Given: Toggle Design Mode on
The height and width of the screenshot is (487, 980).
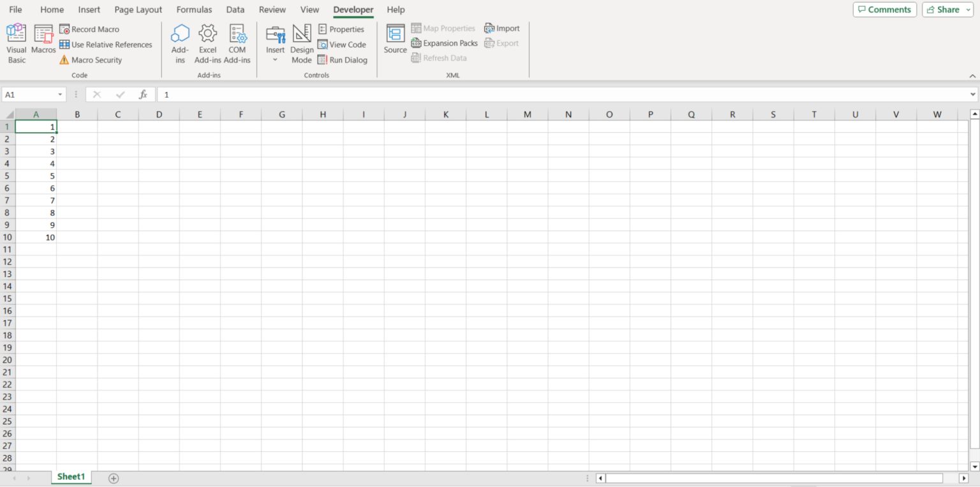Looking at the screenshot, I should click(x=302, y=43).
